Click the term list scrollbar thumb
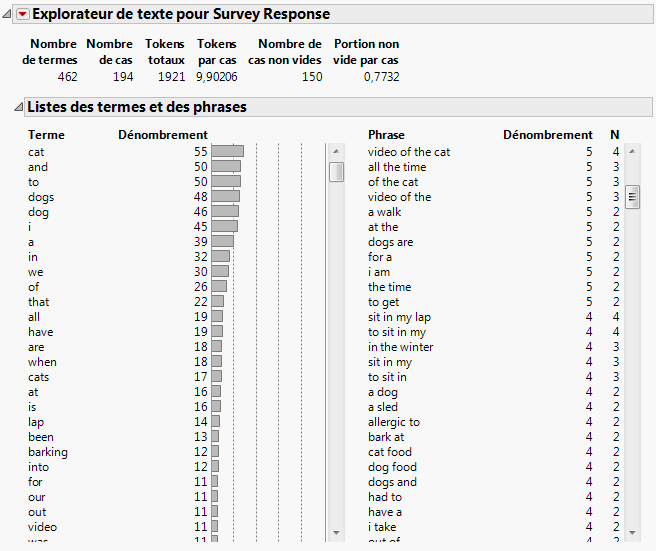Viewport: 656px width, 551px height. pyautogui.click(x=337, y=172)
